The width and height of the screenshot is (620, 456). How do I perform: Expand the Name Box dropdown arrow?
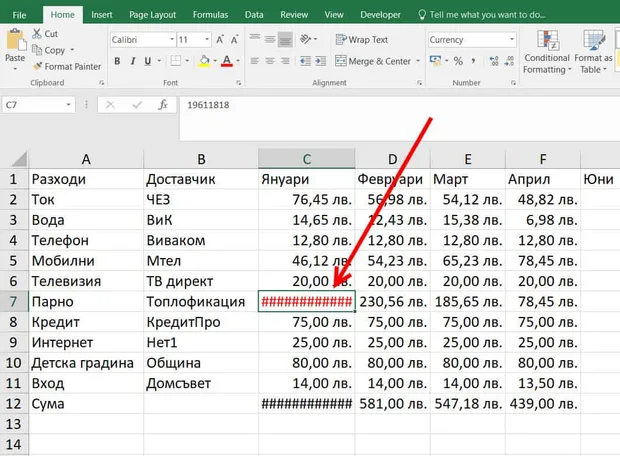click(68, 105)
